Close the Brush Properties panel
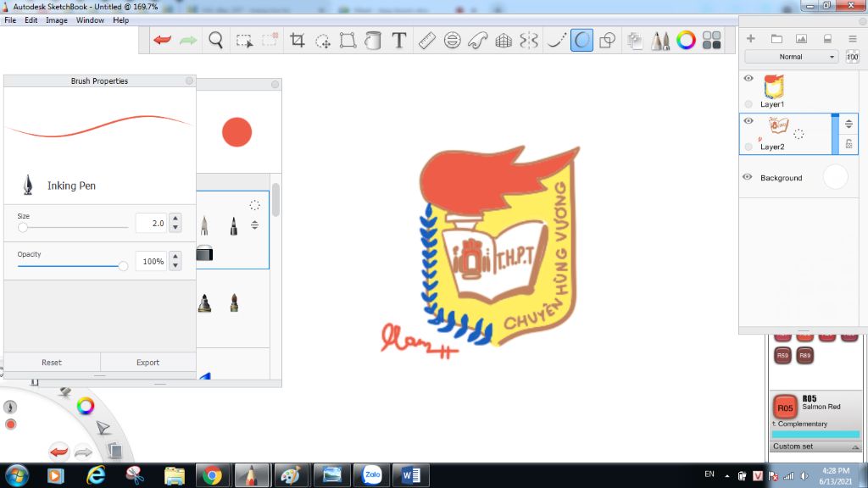The height and width of the screenshot is (488, 868). pos(189,80)
